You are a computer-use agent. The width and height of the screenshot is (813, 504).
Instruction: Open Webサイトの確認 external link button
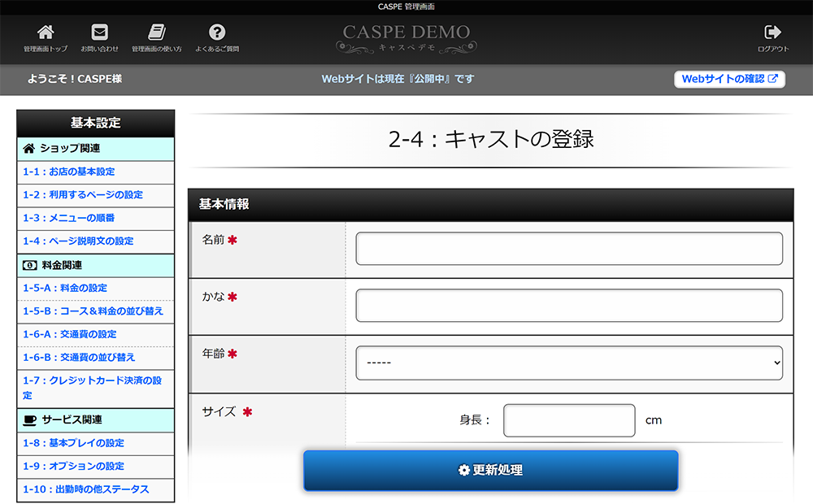click(x=729, y=79)
